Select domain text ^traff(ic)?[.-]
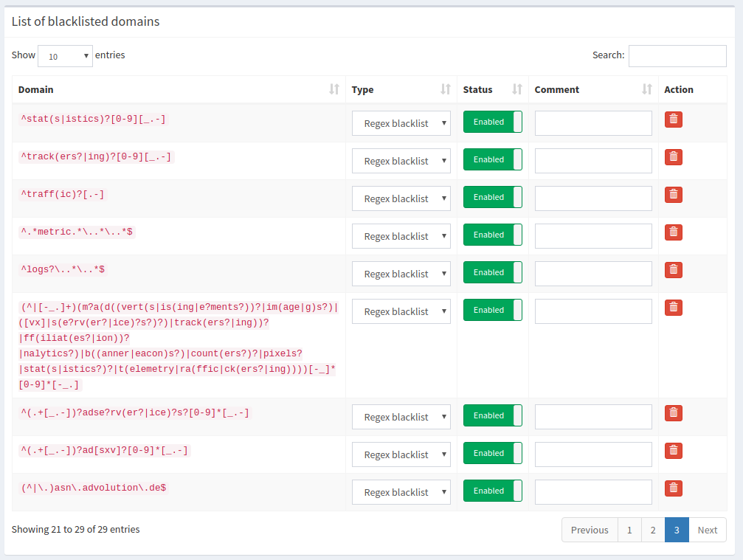The width and height of the screenshot is (743, 560). (63, 194)
